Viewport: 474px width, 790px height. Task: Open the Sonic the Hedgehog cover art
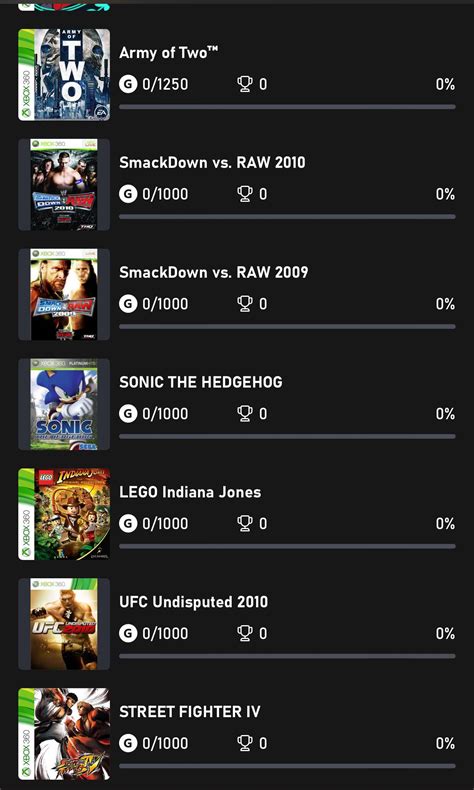pyautogui.click(x=64, y=404)
